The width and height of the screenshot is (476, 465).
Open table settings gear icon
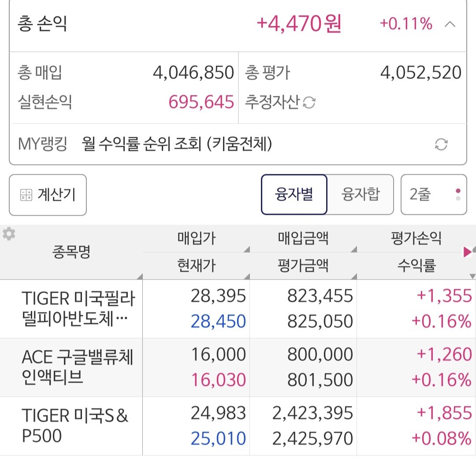(x=9, y=234)
